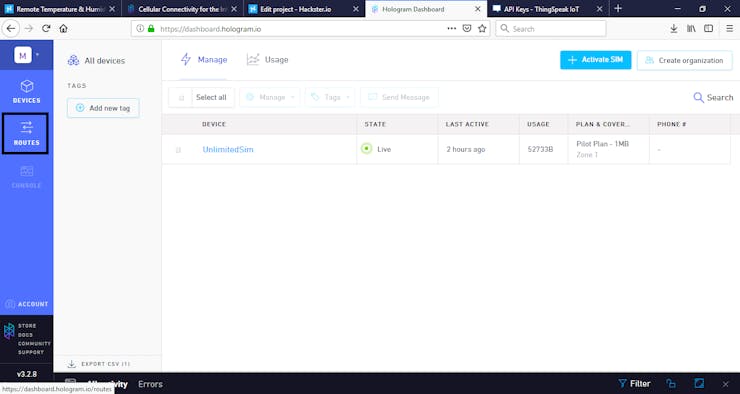Close the Hologram Dashboard tab
Viewport: 740px width, 394px height.
coord(478,9)
